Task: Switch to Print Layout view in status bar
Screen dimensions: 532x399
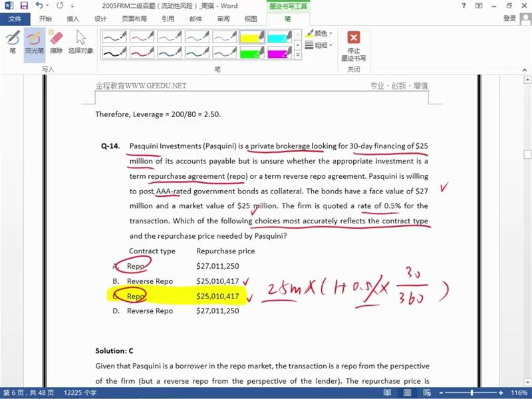Action: click(407, 393)
